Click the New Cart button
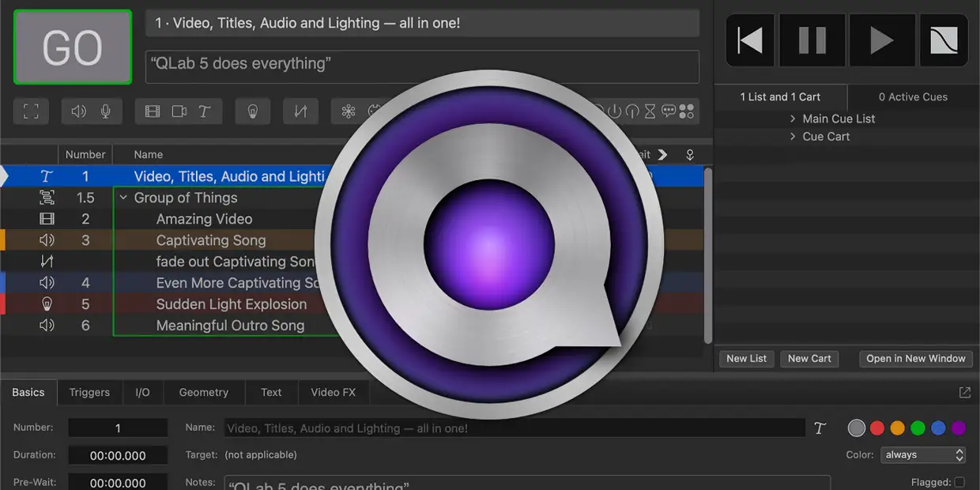The height and width of the screenshot is (490, 980). pyautogui.click(x=809, y=359)
